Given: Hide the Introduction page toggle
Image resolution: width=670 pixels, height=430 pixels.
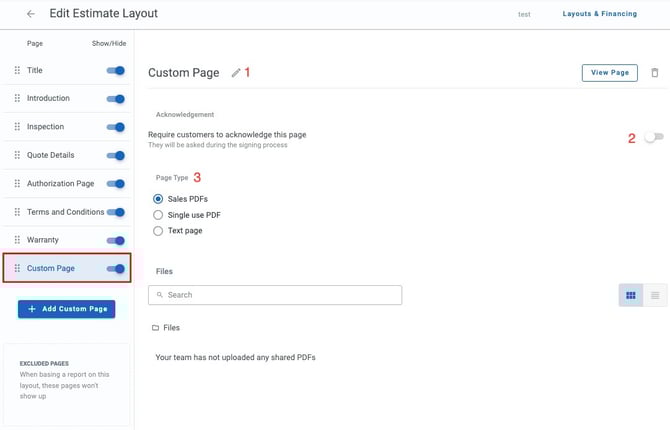Looking at the screenshot, I should coord(116,99).
